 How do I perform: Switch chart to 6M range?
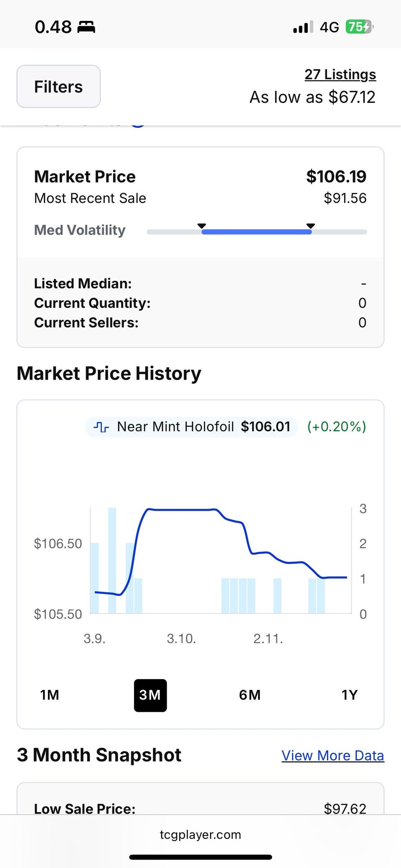coord(250,695)
